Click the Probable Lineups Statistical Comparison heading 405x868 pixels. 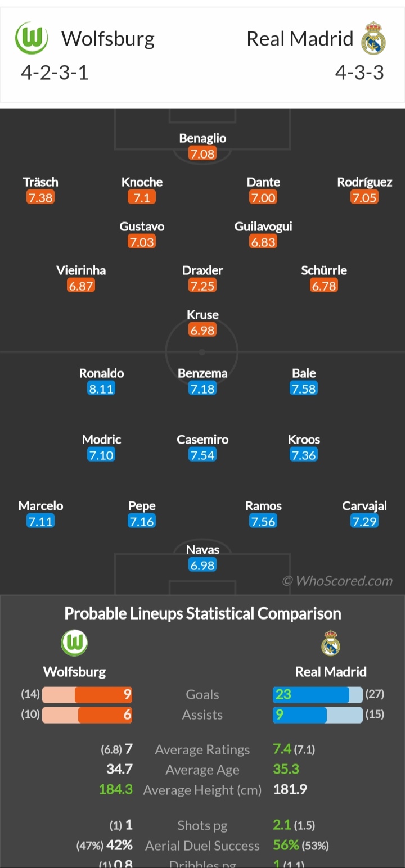coord(202,613)
